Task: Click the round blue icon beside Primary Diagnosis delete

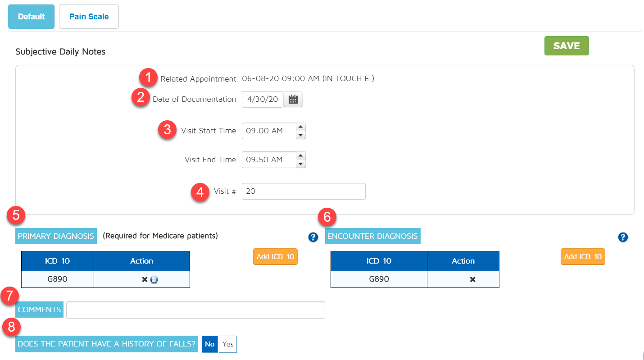Action: point(154,280)
